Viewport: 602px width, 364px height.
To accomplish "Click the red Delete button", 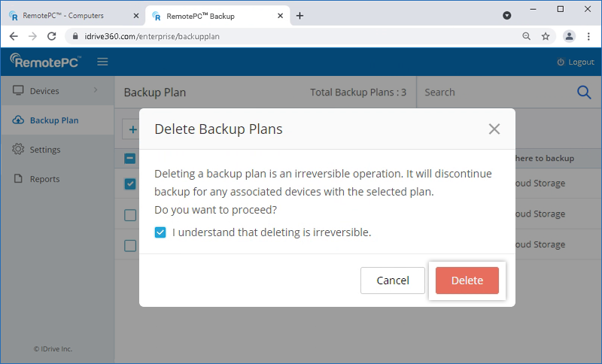I will 467,281.
